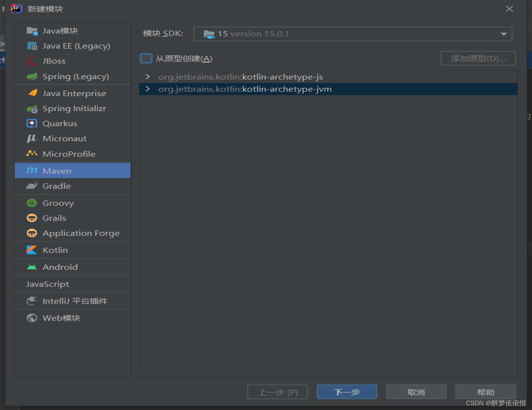This screenshot has width=532, height=410.
Task: Click the Micronaut mu icon
Action: [32, 139]
